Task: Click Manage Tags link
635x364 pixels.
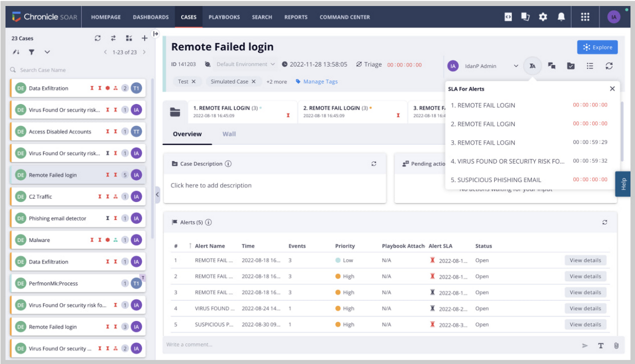Action: (x=317, y=81)
